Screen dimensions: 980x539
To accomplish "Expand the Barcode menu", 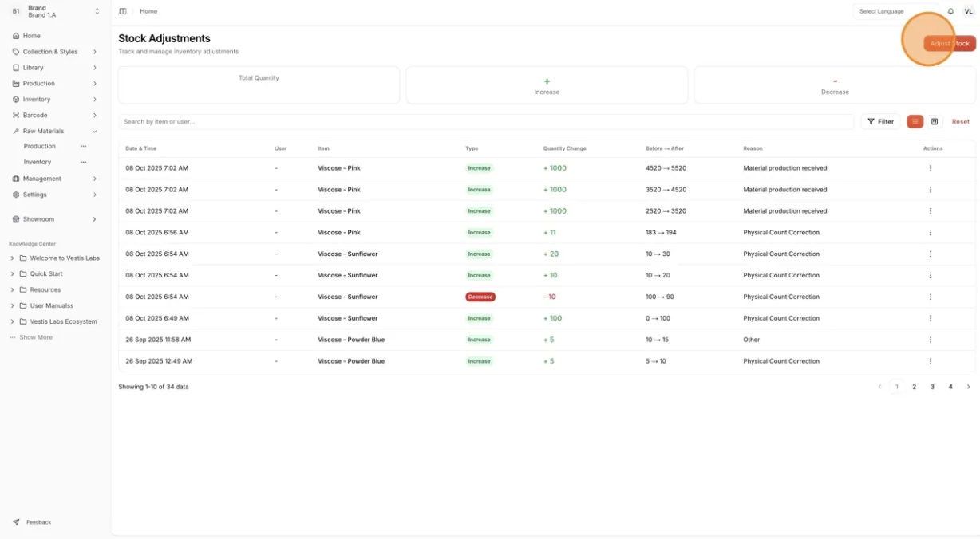I will 55,116.
